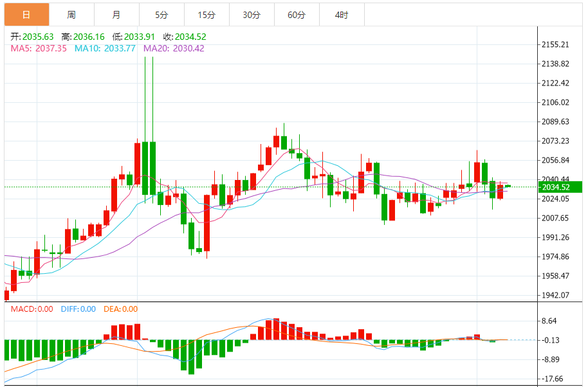Click the 1991.26 price axis label
This screenshot has width=588, height=387.
pos(555,237)
